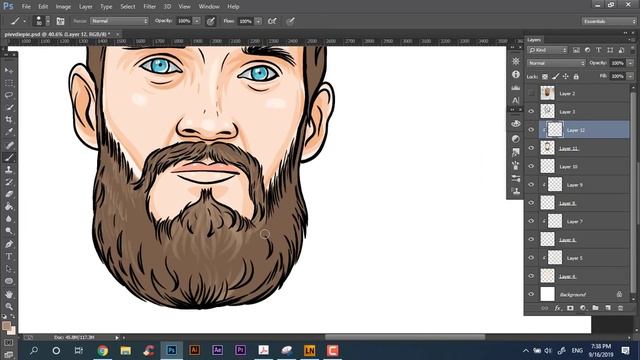The height and width of the screenshot is (360, 640).
Task: Open the File menu
Action: [x=26, y=7]
